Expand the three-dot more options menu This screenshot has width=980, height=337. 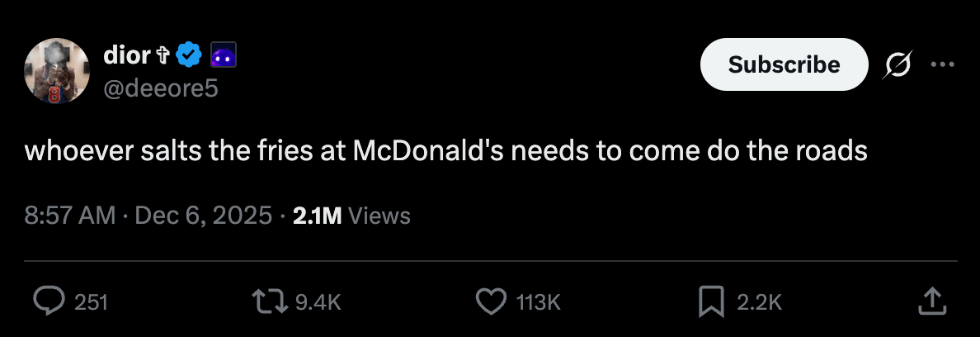tap(942, 64)
